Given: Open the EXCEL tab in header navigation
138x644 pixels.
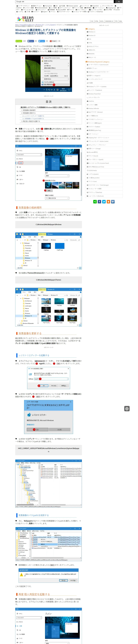Looking at the screenshot, I should point(102,21).
